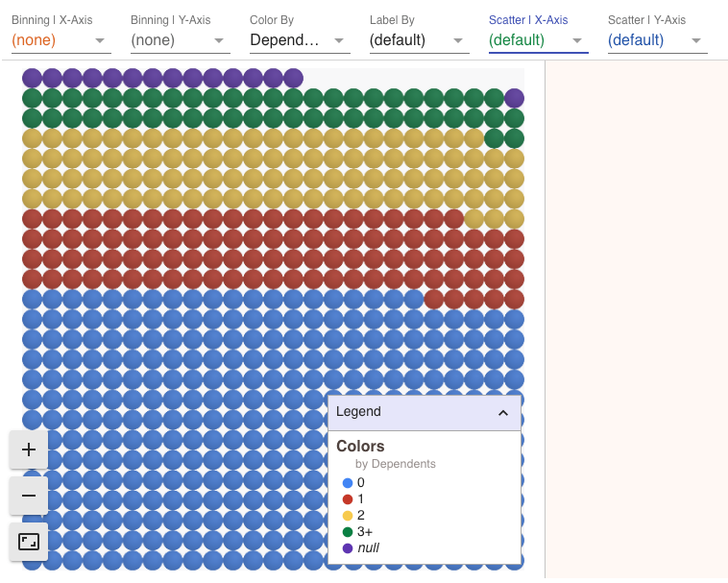This screenshot has width=728, height=583.
Task: Open the Color By dropdown
Action: coord(299,40)
